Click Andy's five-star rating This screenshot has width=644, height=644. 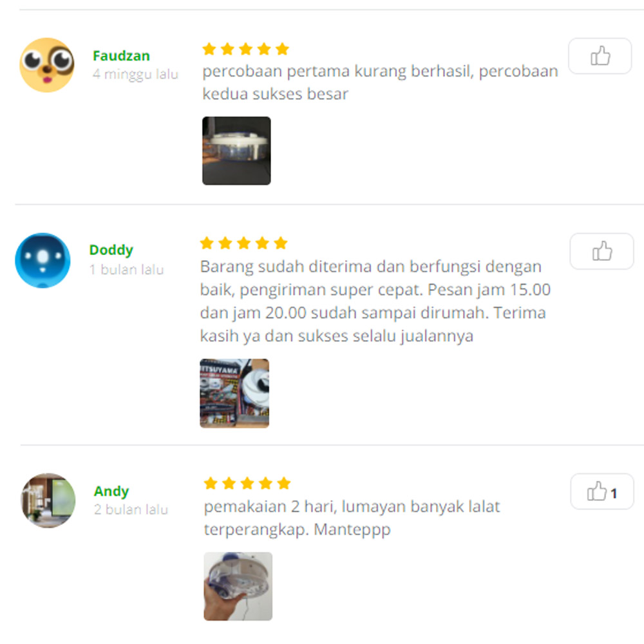coord(247,483)
